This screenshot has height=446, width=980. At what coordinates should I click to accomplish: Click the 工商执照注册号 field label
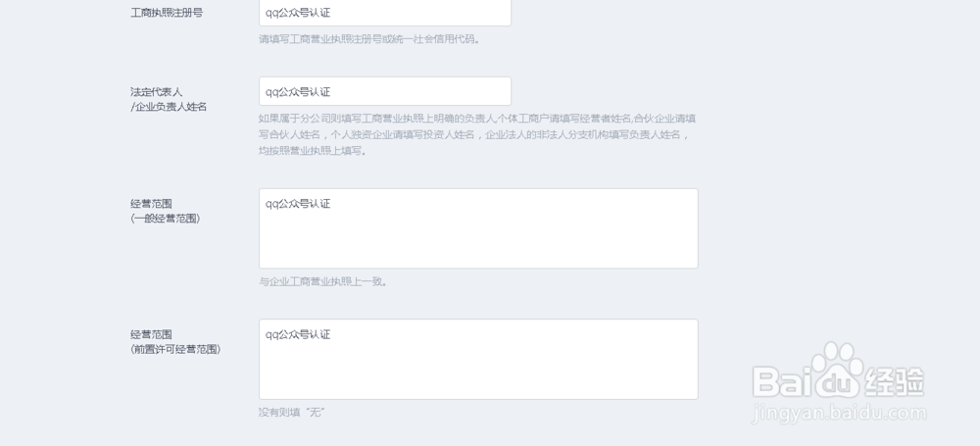tap(167, 13)
